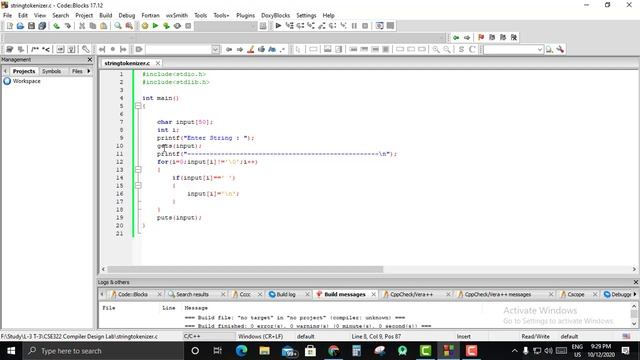
Task: Show more Management tabs with right arrow
Action: pos(89,71)
